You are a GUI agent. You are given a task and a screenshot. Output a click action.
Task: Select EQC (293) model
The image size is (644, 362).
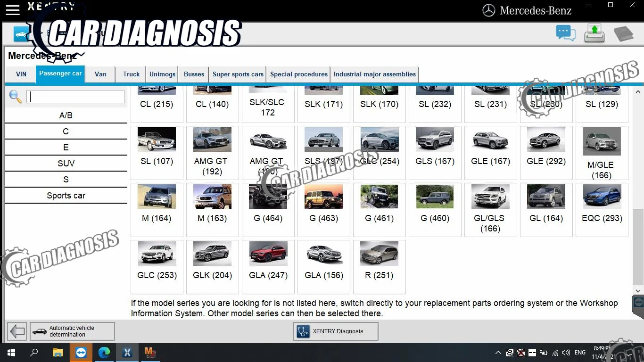tap(602, 210)
